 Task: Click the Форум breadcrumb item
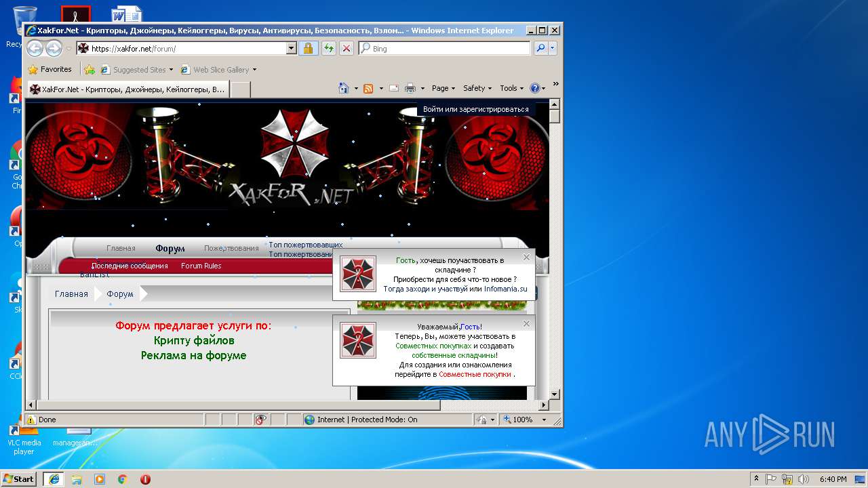coord(120,293)
